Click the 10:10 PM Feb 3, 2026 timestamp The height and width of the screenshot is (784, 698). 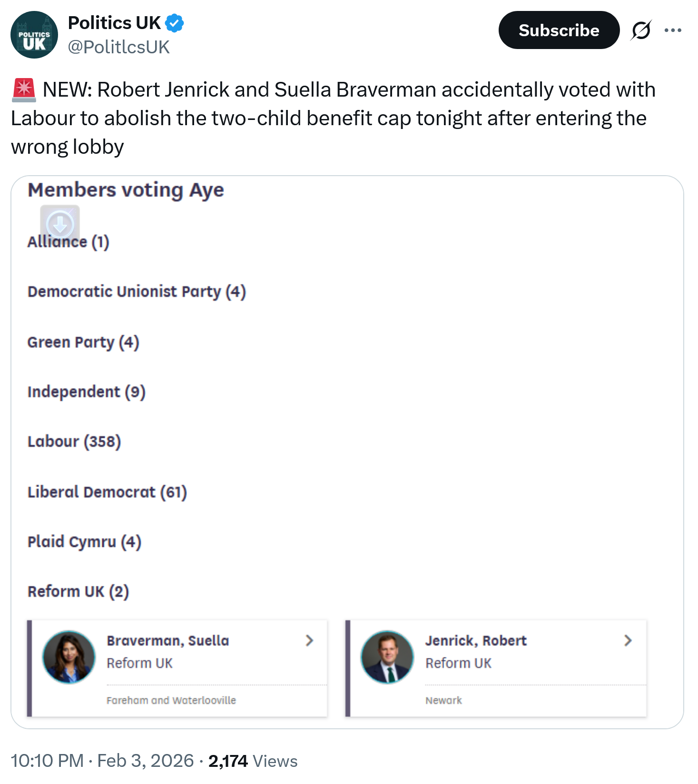click(102, 761)
